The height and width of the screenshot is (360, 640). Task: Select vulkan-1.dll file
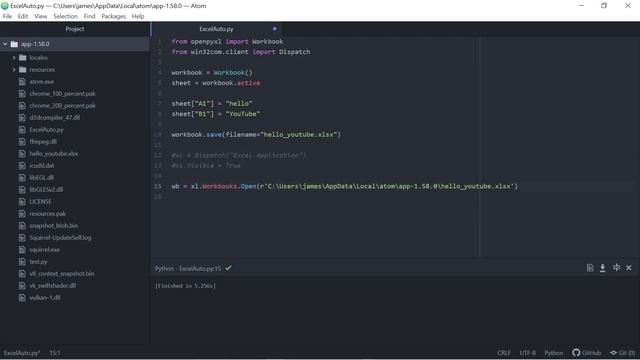(45, 298)
